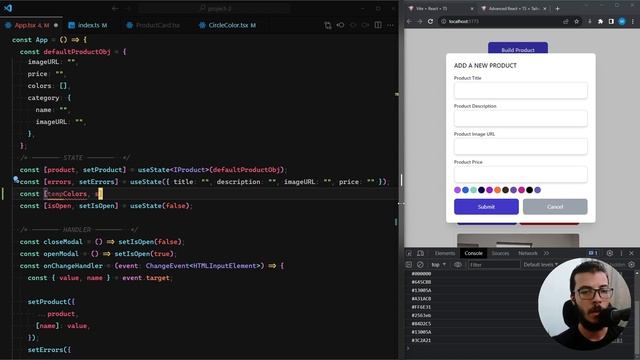Click the command center search box in VS Code
The image size is (640, 360).
(x=214, y=8)
